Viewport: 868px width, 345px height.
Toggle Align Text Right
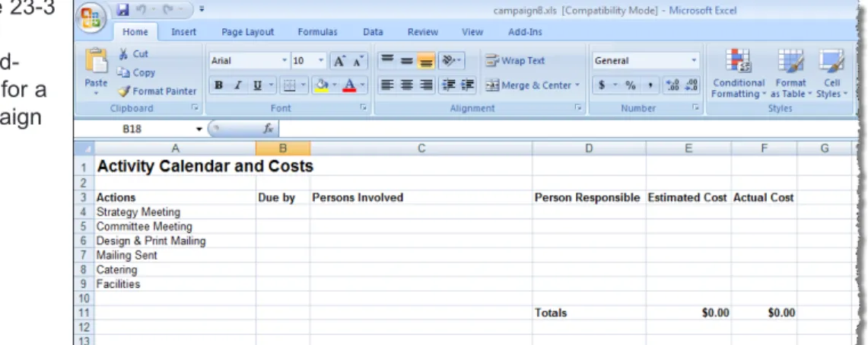[426, 85]
